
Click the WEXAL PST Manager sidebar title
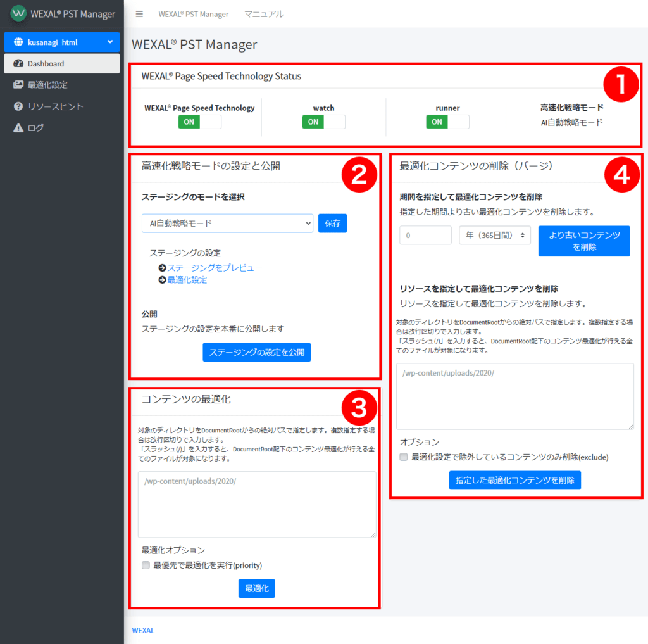pos(73,14)
